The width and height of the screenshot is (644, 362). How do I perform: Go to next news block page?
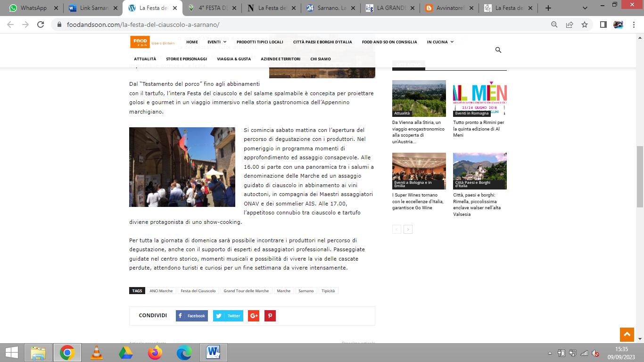pyautogui.click(x=408, y=229)
